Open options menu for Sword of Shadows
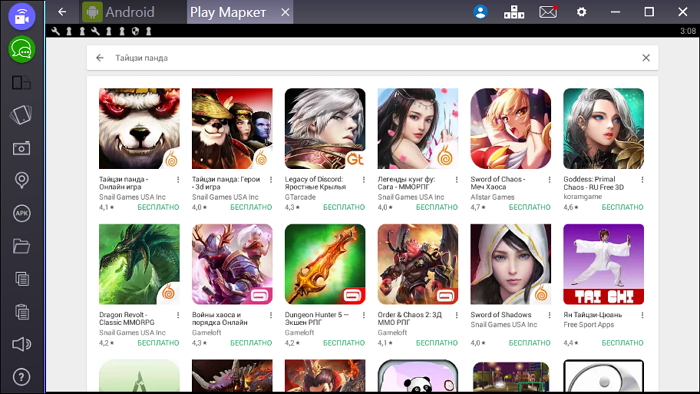700x394 pixels. 550,315
